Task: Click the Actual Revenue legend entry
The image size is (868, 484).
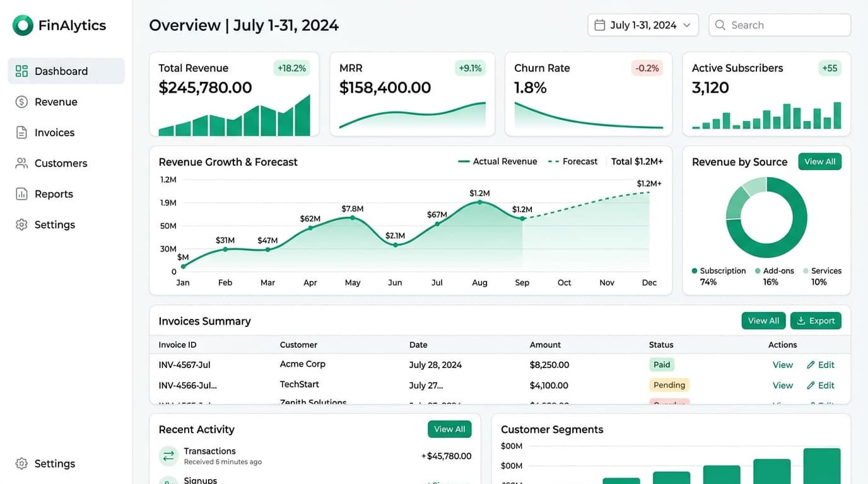Action: coord(498,161)
